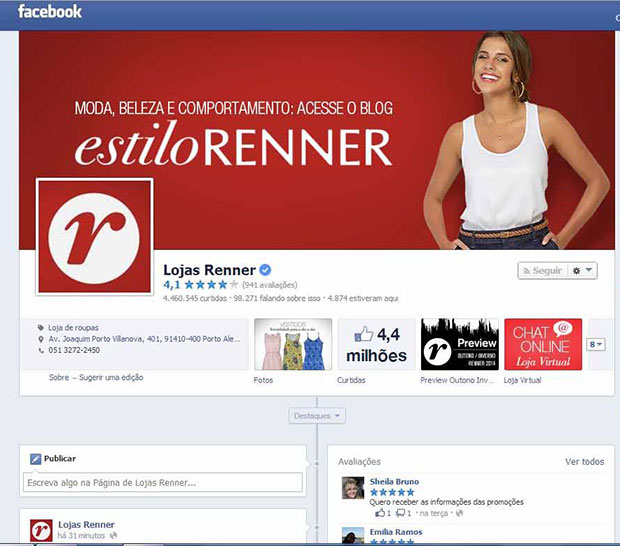Image resolution: width=620 pixels, height=546 pixels.
Task: Click the Publicar pencil icon
Action: point(36,459)
